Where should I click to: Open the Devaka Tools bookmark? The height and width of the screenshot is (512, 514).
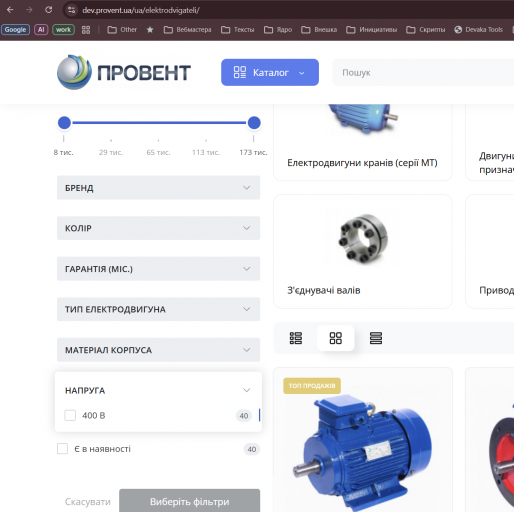478,30
